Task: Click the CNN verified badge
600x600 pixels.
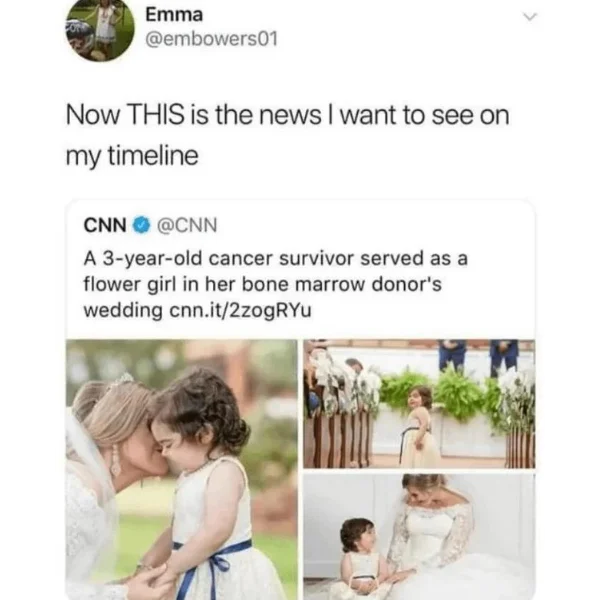Action: (x=141, y=225)
